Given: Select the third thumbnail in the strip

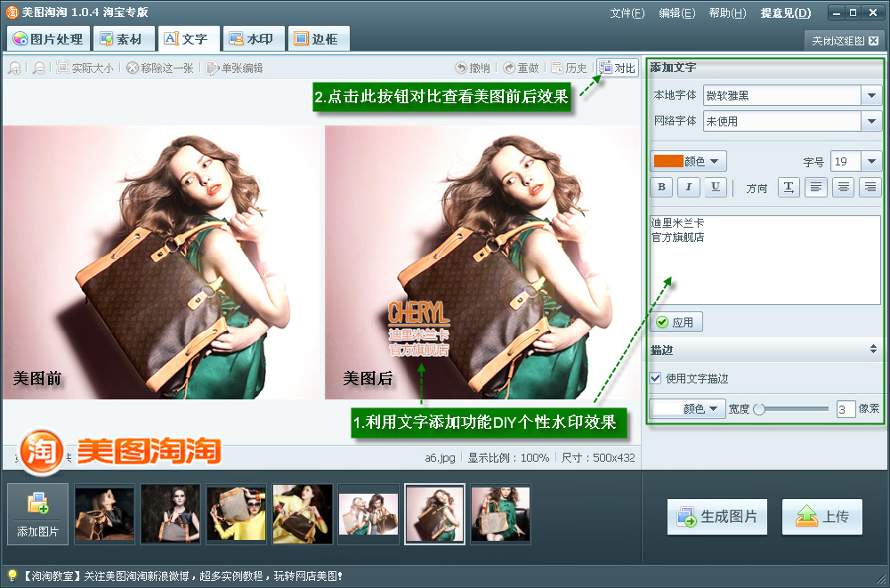Looking at the screenshot, I should (236, 514).
